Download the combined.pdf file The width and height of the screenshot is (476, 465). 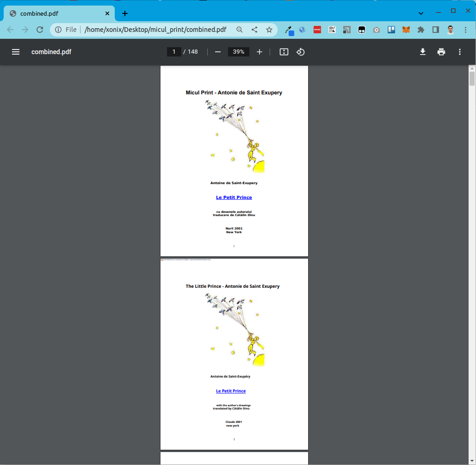(423, 52)
